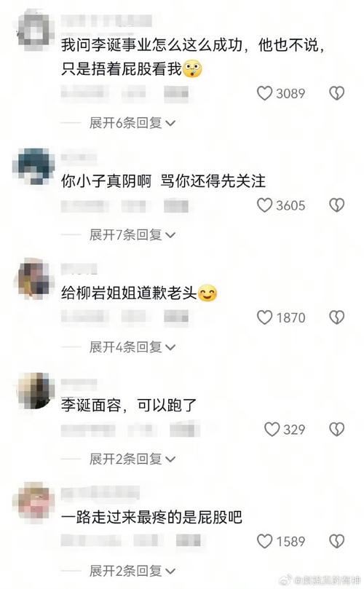The width and height of the screenshot is (364, 589).
Task: Tap comment text 一路走过来最疼的是屁股吧
Action: (x=151, y=517)
